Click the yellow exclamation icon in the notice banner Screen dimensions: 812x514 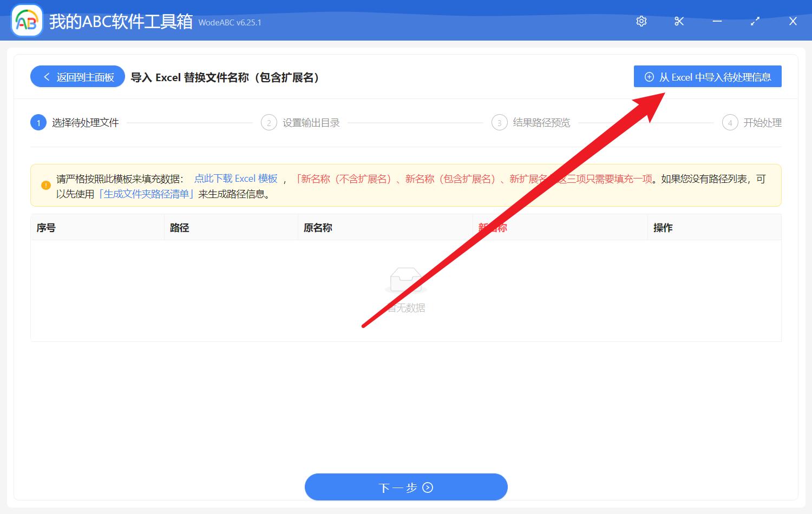pyautogui.click(x=46, y=185)
